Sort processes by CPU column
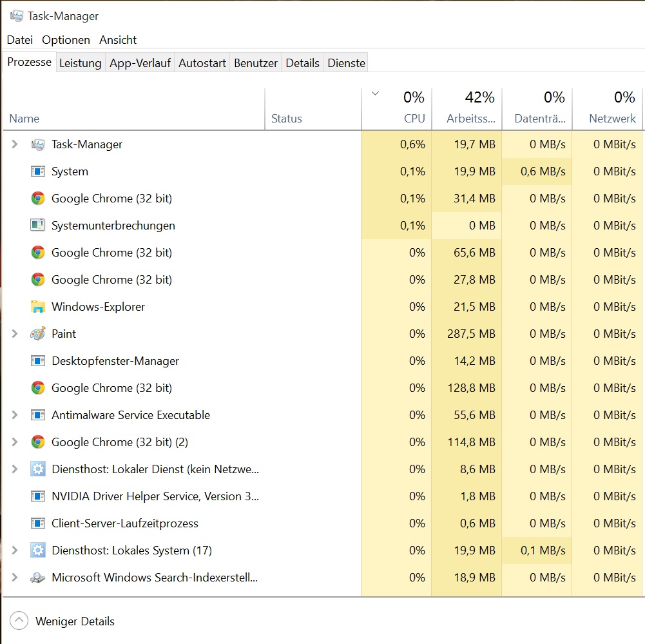This screenshot has width=645, height=644. (x=396, y=109)
